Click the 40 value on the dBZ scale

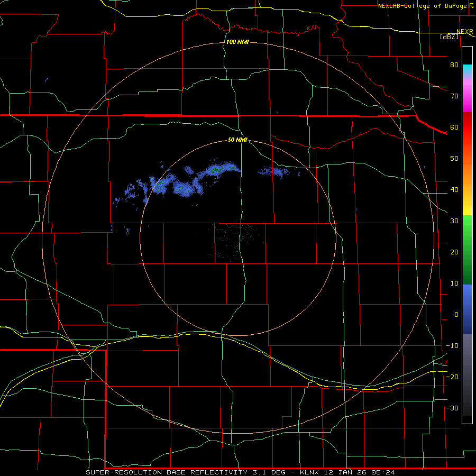[454, 190]
